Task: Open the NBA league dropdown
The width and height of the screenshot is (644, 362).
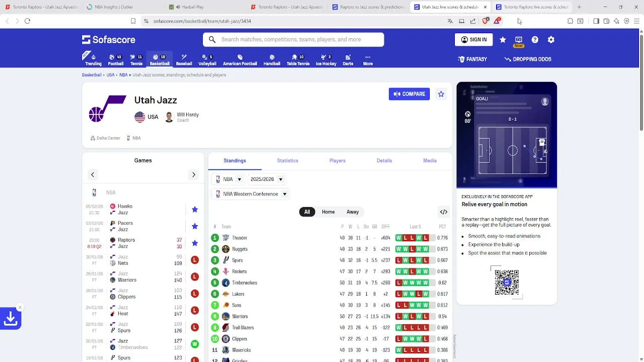Action: tap(228, 179)
